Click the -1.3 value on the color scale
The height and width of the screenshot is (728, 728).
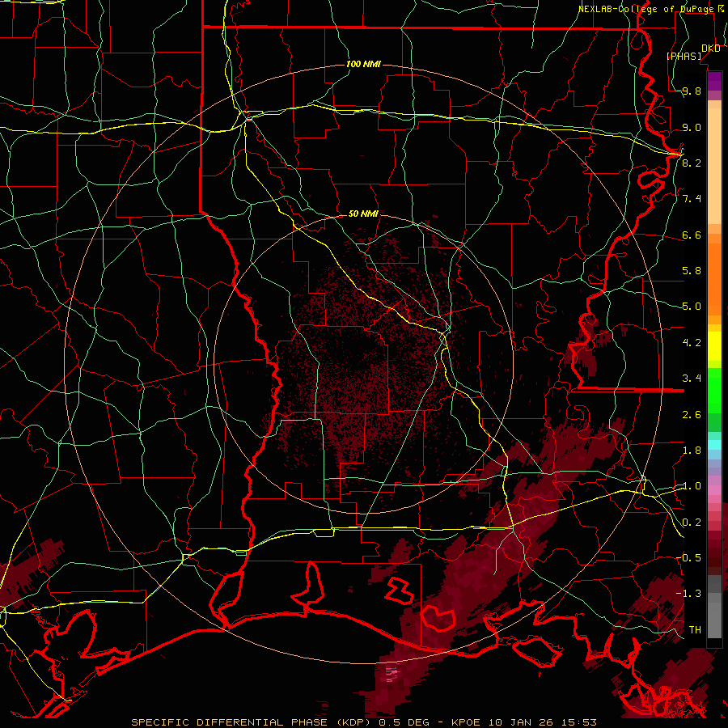pos(689,594)
